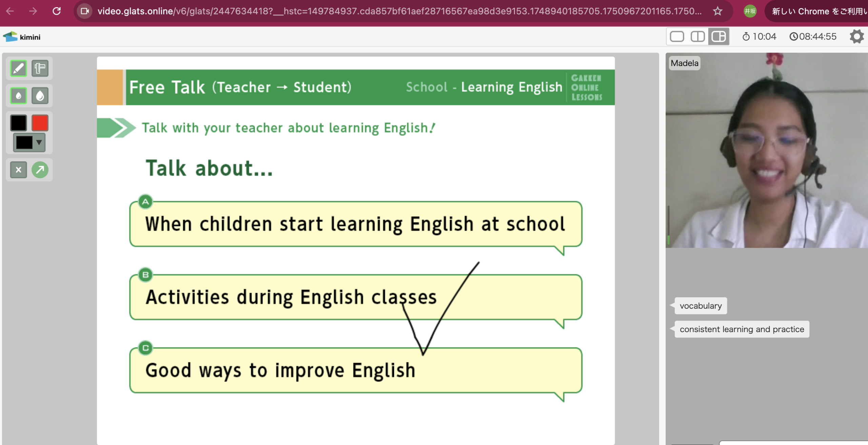868x445 pixels.
Task: Click the kimini logo
Action: pyautogui.click(x=22, y=37)
